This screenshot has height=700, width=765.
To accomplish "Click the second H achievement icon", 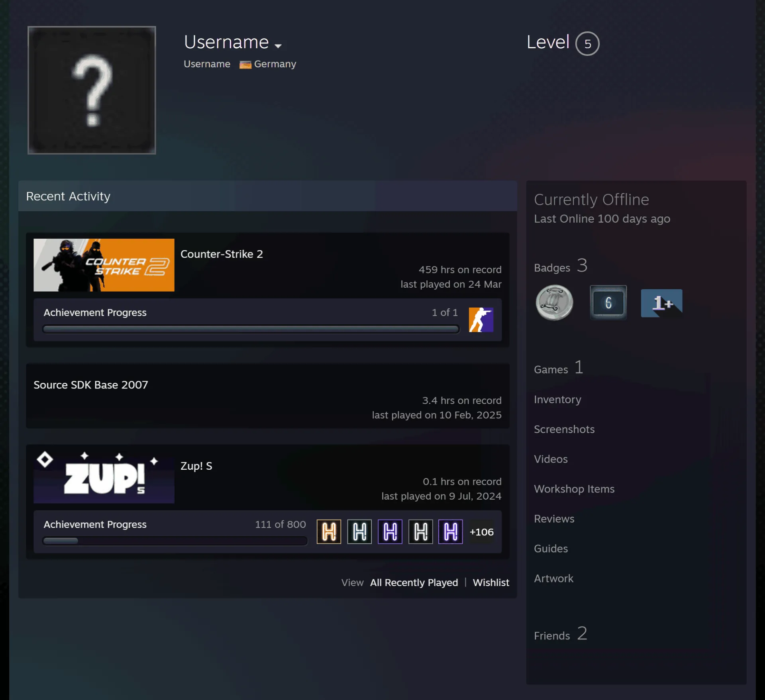I will click(359, 531).
